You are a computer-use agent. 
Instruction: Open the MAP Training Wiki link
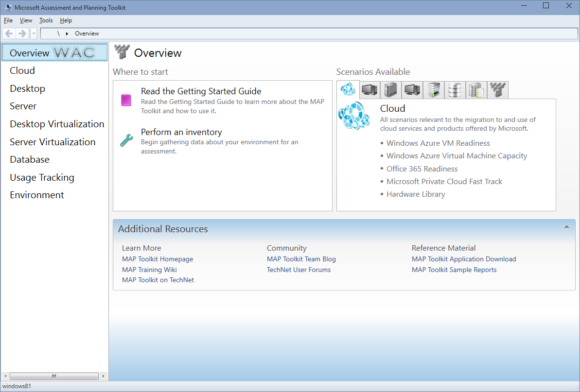click(x=149, y=270)
